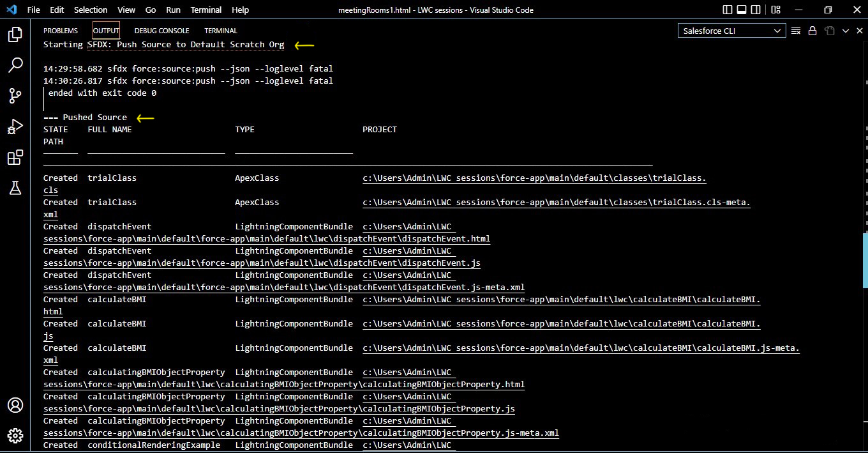The width and height of the screenshot is (868, 453).
Task: Open the Run and Debug view
Action: [x=15, y=127]
